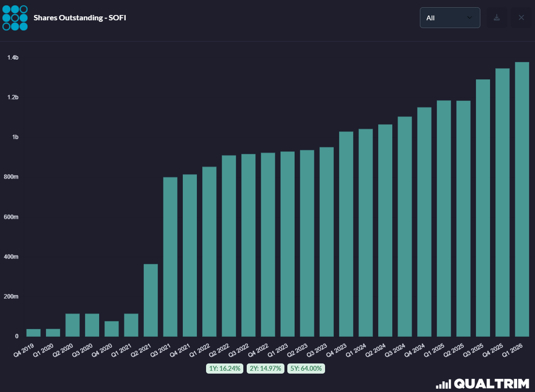
Task: Click the 1Y: 16.24% growth badge
Action: (224, 368)
